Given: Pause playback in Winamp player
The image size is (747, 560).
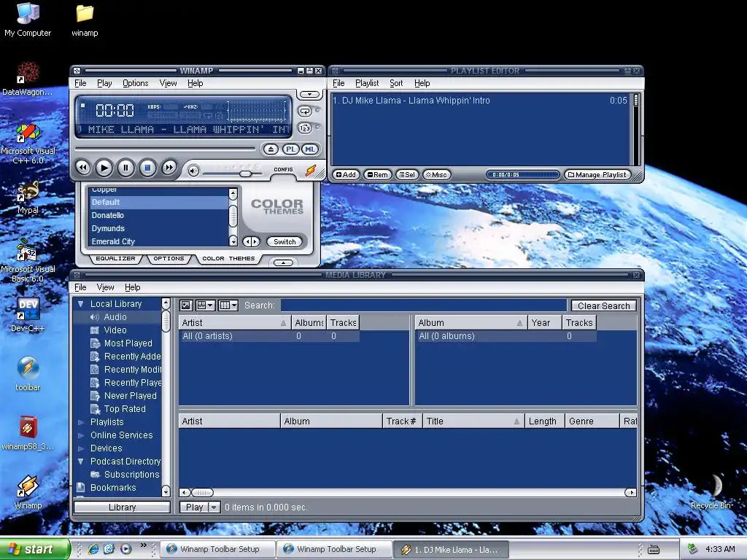Looking at the screenshot, I should [x=125, y=168].
